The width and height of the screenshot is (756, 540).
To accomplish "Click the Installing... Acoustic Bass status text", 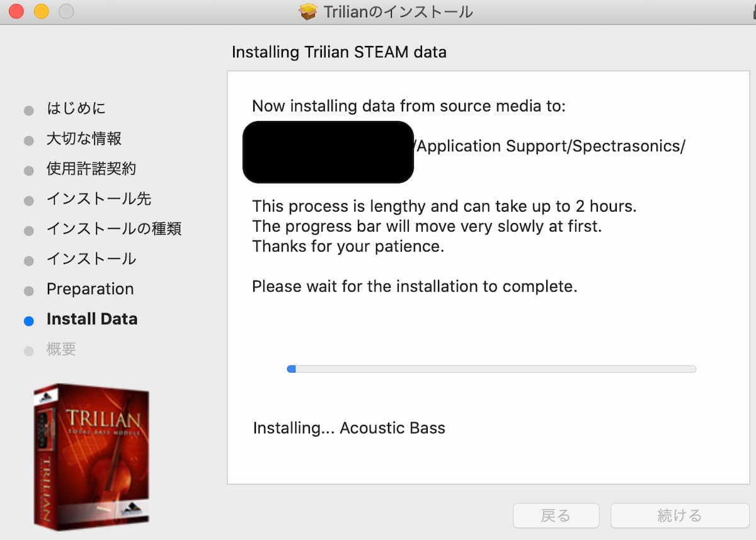I will (349, 428).
